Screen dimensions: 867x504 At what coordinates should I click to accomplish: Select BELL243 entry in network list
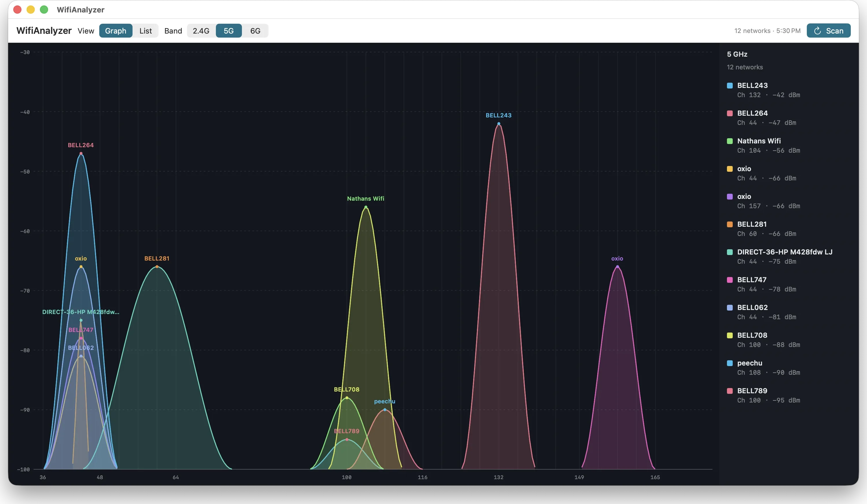(x=789, y=90)
